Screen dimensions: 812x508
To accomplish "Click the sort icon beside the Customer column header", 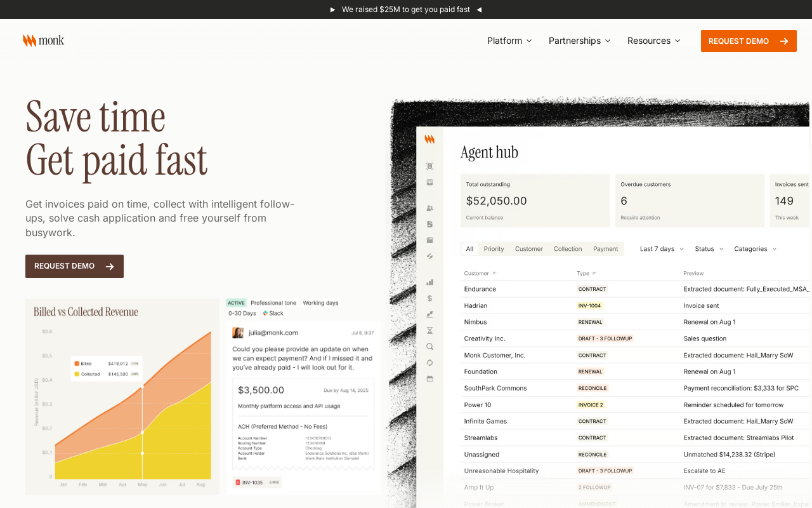I will pyautogui.click(x=494, y=273).
